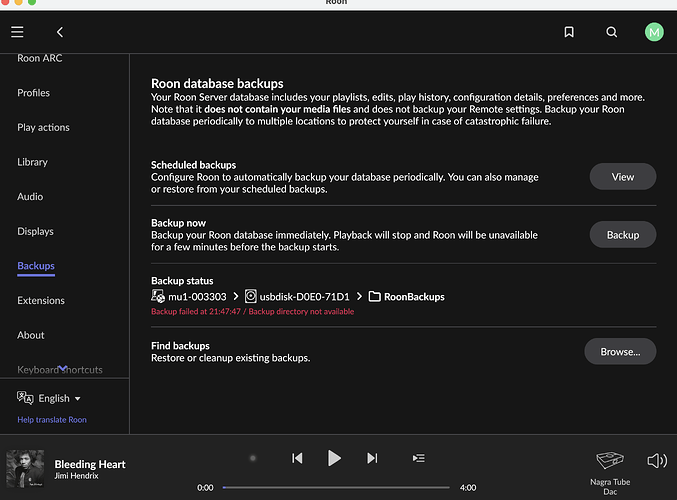This screenshot has height=500, width=677.
Task: Click chevron after mu1-003303
Action: pyautogui.click(x=236, y=296)
